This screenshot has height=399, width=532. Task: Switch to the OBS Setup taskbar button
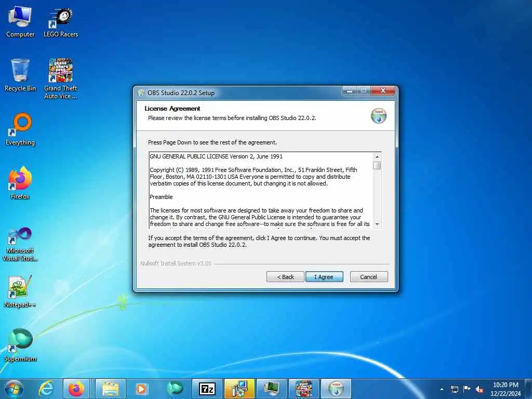pyautogui.click(x=336, y=389)
